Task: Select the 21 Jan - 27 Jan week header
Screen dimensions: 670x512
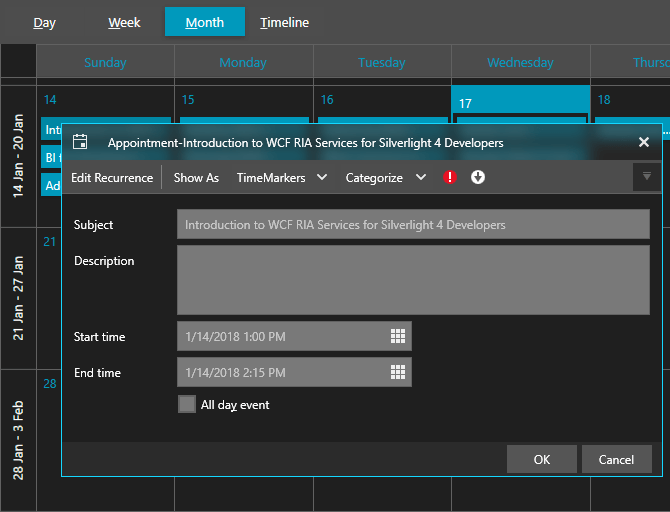Action: click(x=18, y=298)
